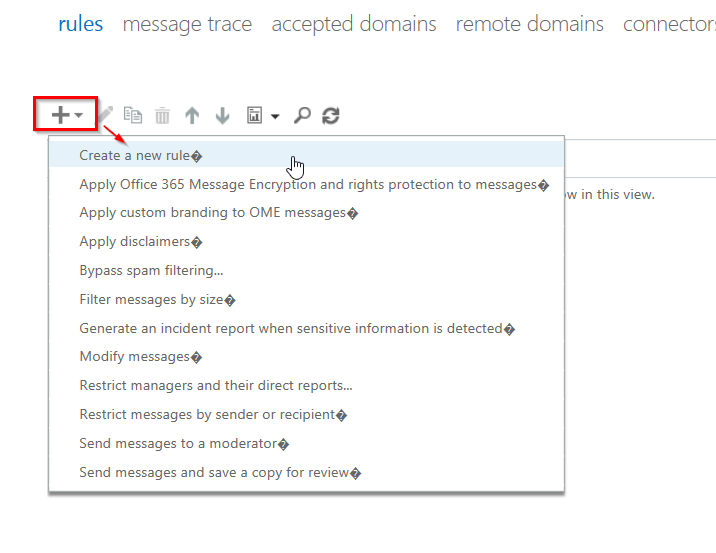
Task: Go to remote domains tab
Action: tap(529, 24)
